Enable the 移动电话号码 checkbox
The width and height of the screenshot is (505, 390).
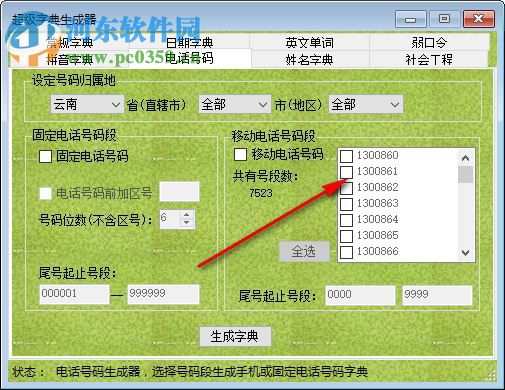coord(240,154)
